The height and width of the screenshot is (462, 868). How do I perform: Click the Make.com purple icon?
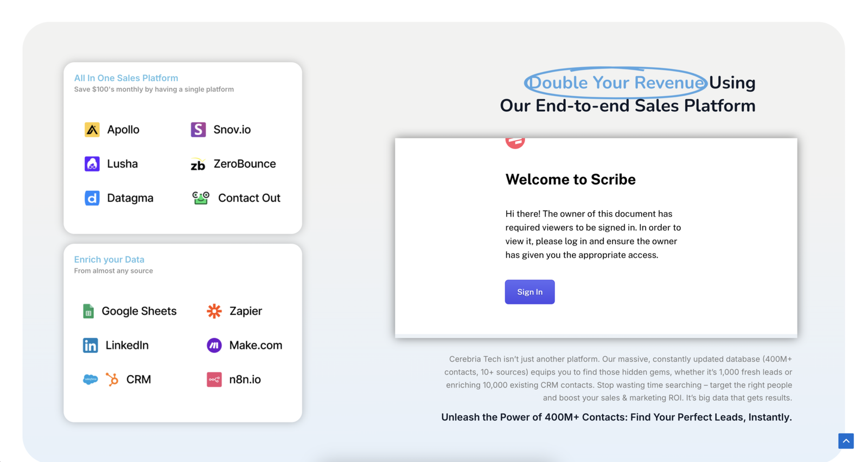pos(214,345)
